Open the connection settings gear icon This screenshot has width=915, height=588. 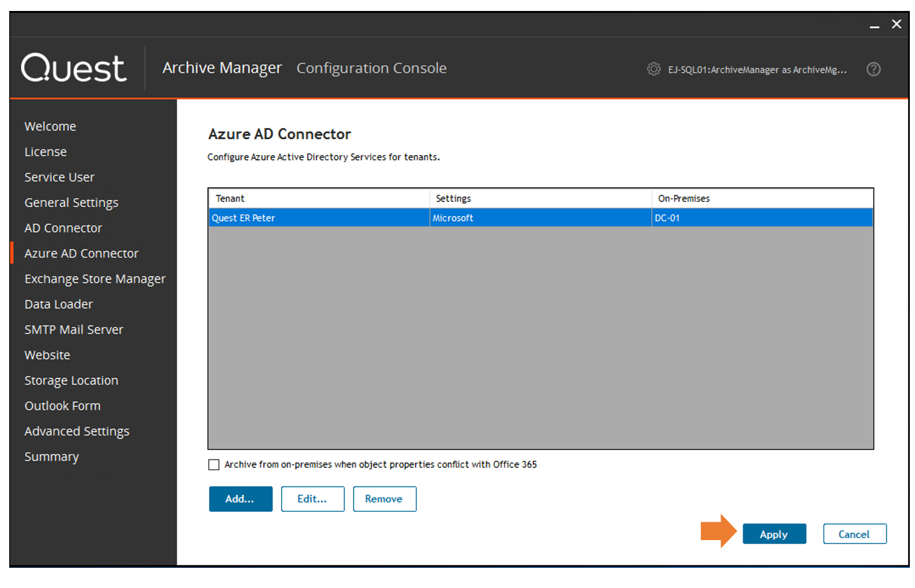[x=653, y=69]
